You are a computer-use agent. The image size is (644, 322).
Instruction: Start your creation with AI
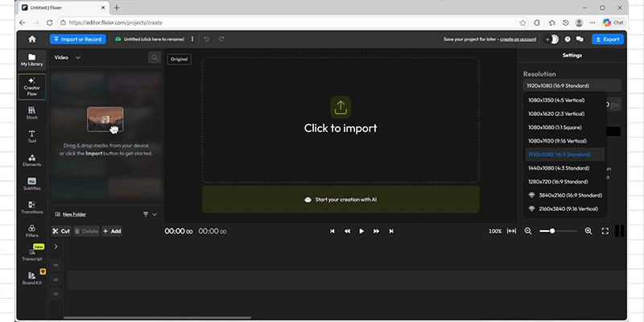[x=341, y=199]
